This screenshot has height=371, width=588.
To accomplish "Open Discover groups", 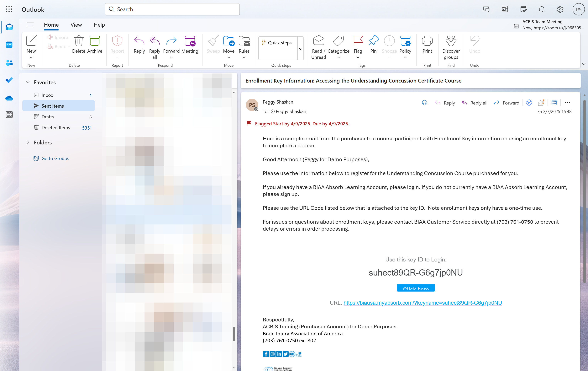I will [x=451, y=48].
